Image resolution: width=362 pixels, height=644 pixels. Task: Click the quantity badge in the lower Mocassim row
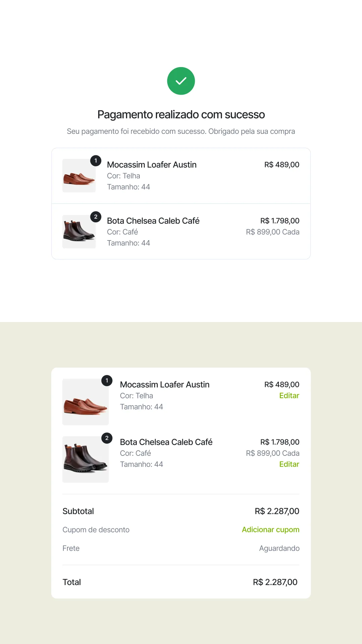pyautogui.click(x=107, y=380)
